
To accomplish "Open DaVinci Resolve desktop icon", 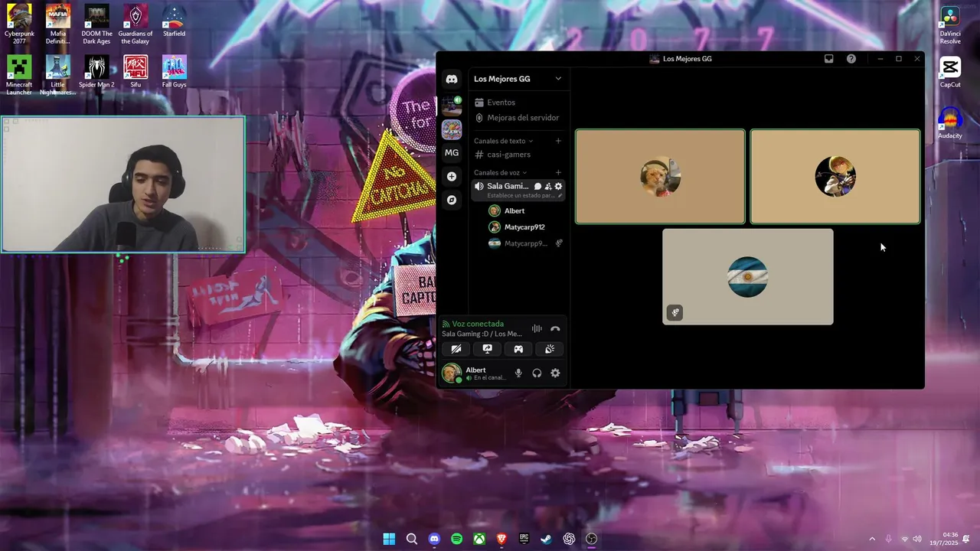I will 950,26.
